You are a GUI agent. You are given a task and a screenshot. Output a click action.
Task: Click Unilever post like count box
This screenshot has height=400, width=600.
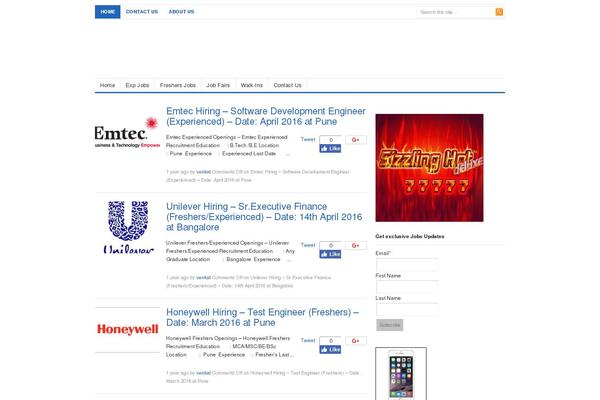click(x=331, y=245)
